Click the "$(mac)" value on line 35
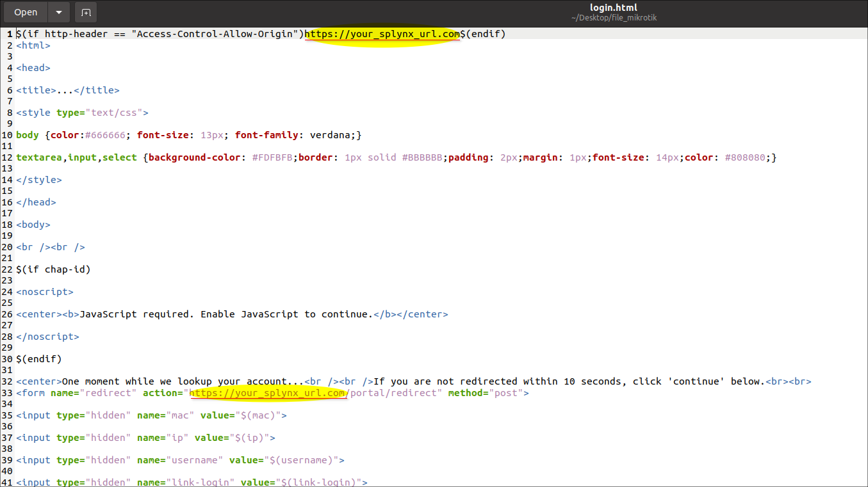This screenshot has height=487, width=868. pyautogui.click(x=261, y=415)
